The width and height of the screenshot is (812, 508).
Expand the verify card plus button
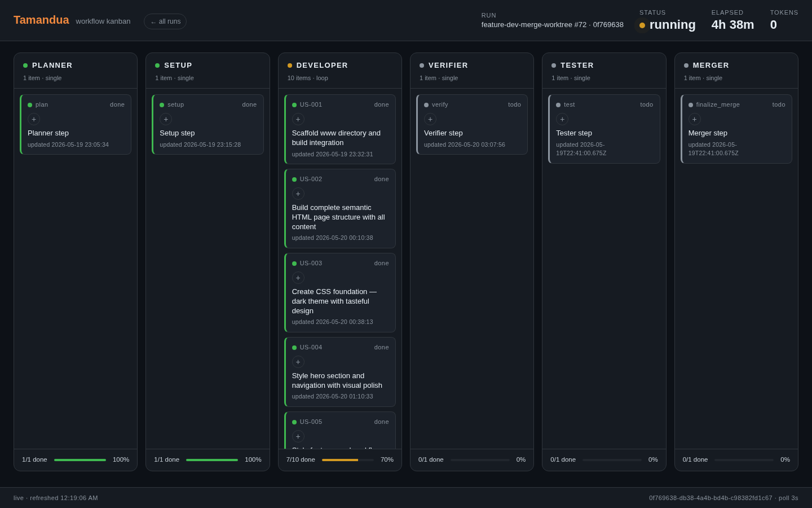click(430, 119)
